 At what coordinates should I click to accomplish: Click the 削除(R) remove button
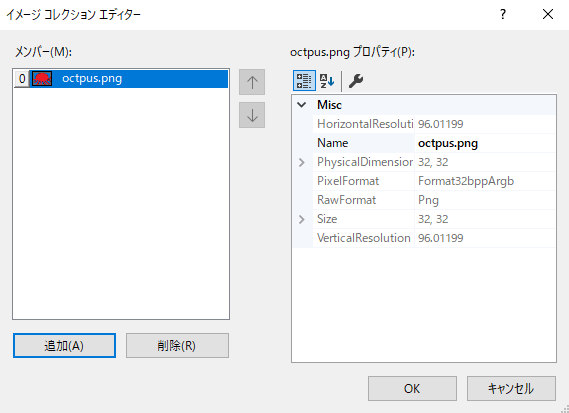pyautogui.click(x=177, y=345)
